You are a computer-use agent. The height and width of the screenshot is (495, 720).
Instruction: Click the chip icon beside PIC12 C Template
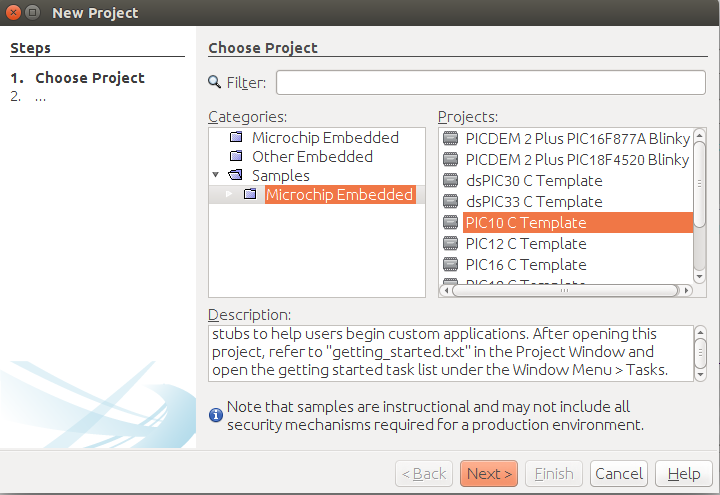click(450, 244)
